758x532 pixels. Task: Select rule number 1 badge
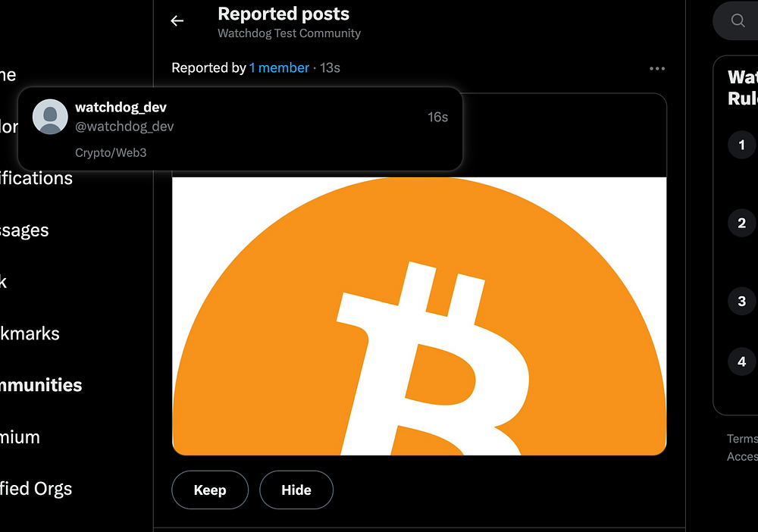click(x=741, y=145)
